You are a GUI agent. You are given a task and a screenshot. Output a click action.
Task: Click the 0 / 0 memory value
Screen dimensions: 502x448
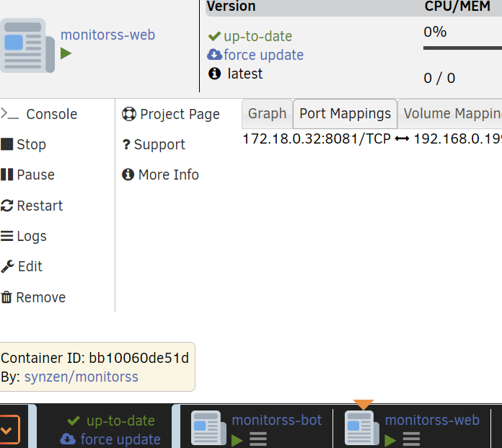coord(439,78)
